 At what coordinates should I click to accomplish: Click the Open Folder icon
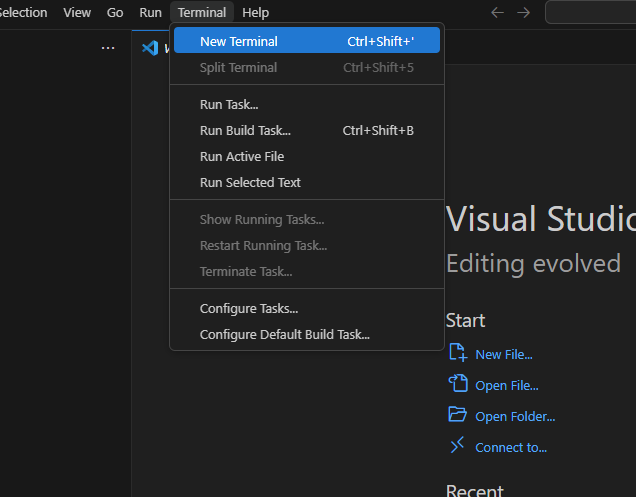tap(458, 415)
